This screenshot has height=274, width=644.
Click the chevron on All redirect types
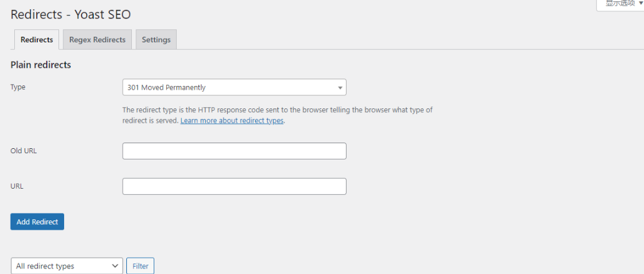tap(115, 266)
